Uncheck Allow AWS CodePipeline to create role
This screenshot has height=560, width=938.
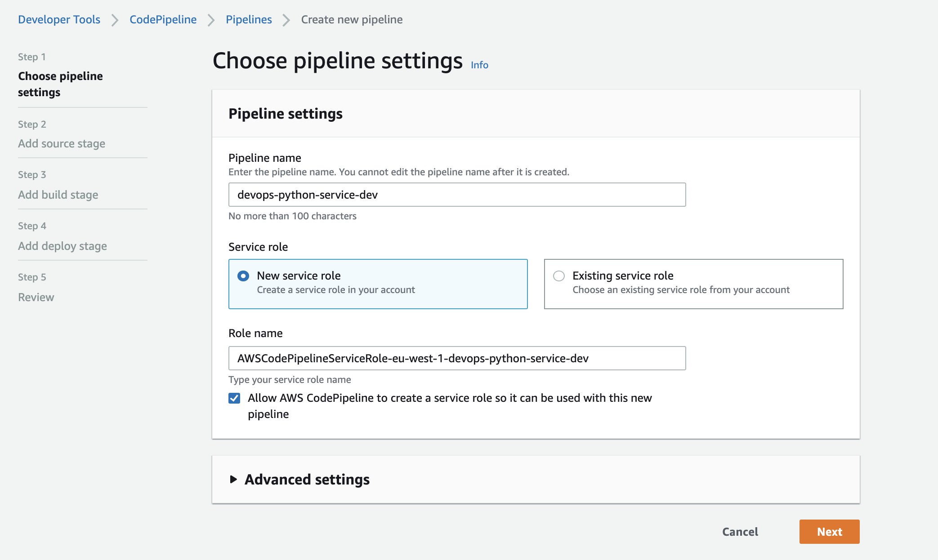coord(234,398)
